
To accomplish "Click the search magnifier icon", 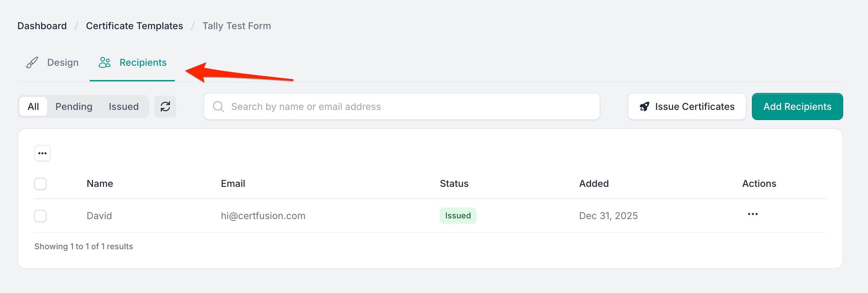I will (218, 106).
